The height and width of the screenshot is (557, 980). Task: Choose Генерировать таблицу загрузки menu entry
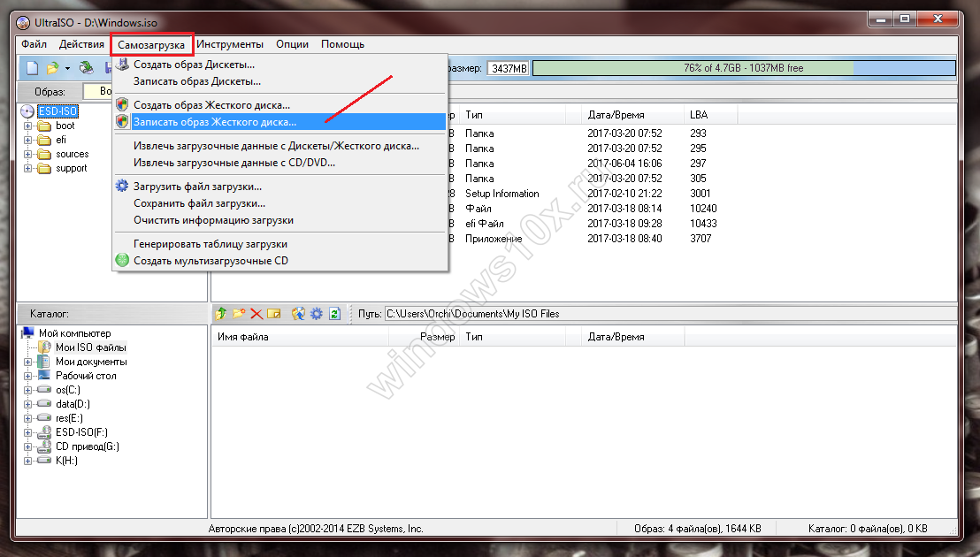point(279,243)
